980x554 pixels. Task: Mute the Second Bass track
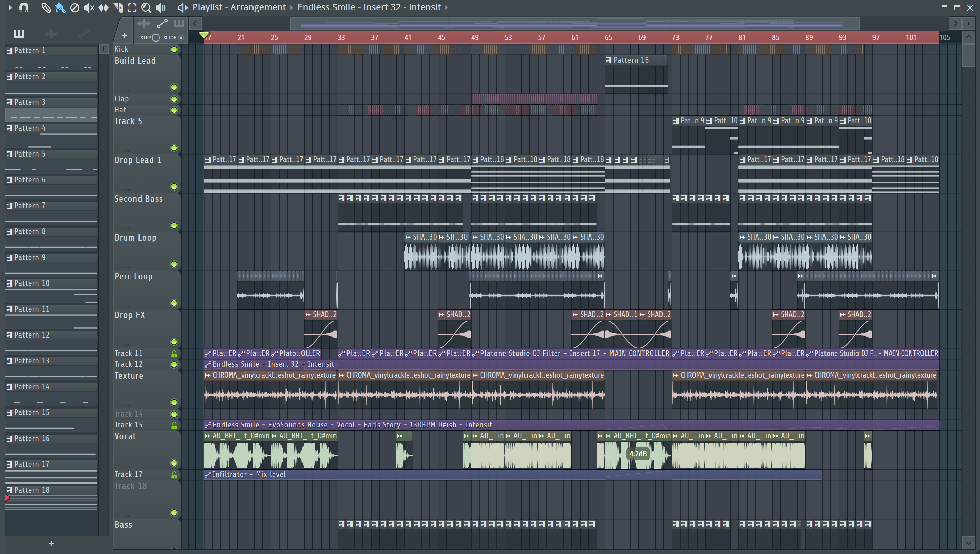point(174,226)
